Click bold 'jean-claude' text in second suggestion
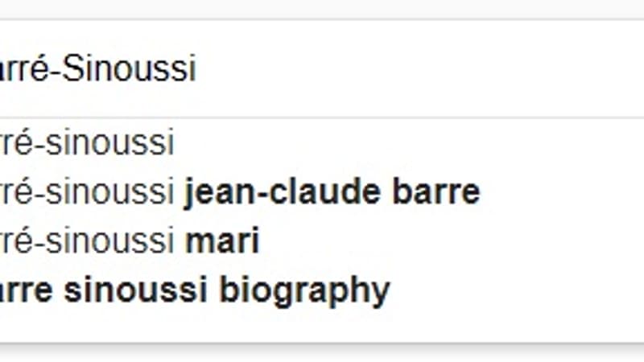 pos(283,191)
